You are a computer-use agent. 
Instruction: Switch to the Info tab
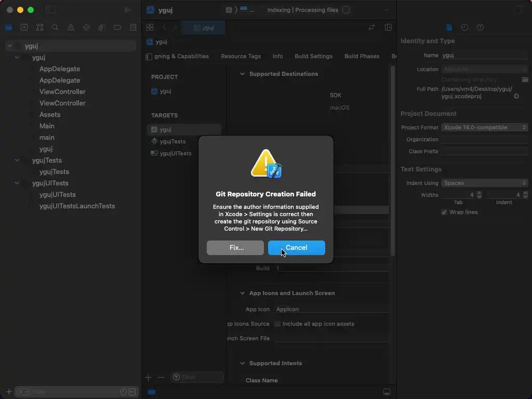click(x=277, y=56)
